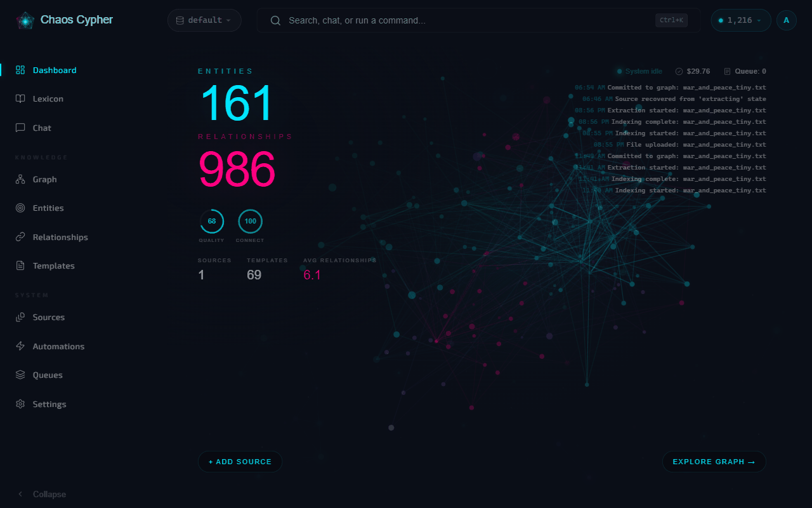Click the database icon beside default
The height and width of the screenshot is (508, 812).
click(x=180, y=20)
